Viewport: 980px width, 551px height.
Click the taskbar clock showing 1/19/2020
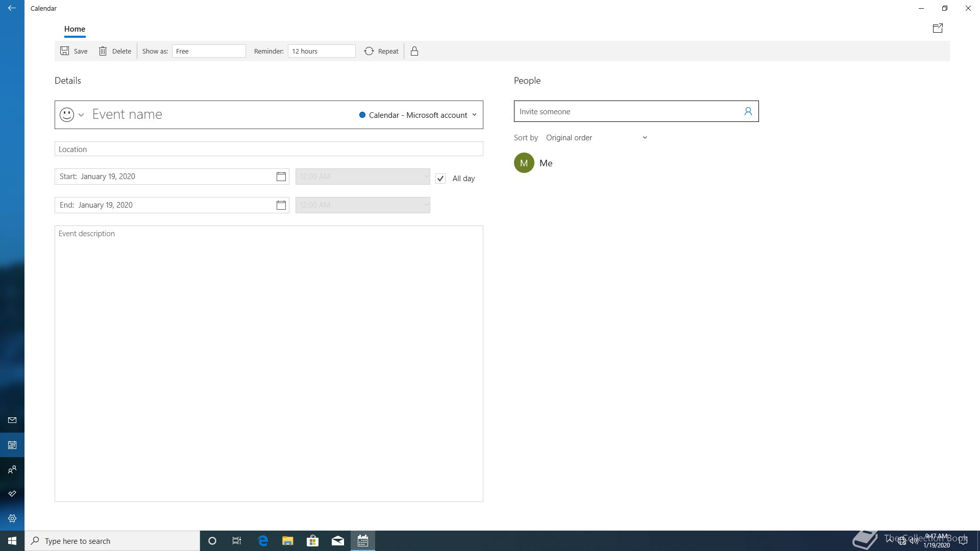[x=936, y=541]
